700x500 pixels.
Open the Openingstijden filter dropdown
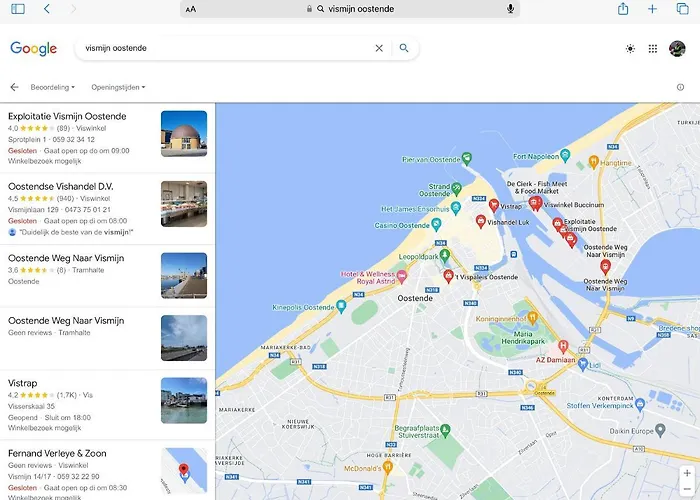(x=118, y=87)
